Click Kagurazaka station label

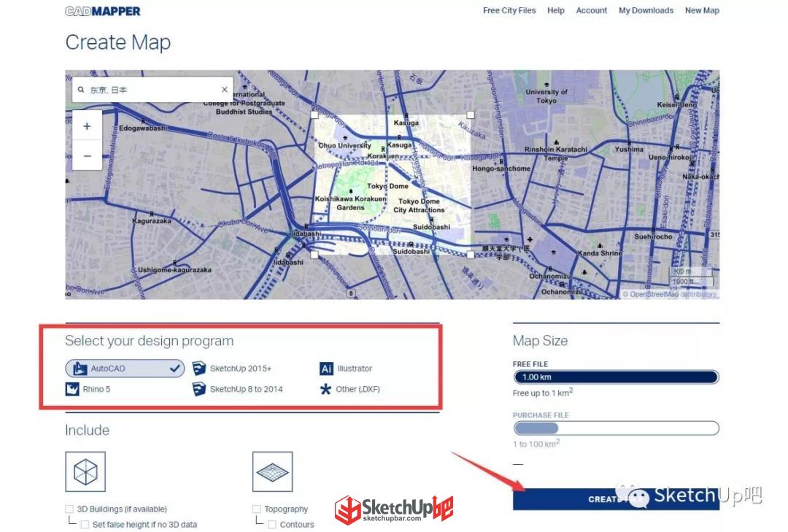pos(151,220)
